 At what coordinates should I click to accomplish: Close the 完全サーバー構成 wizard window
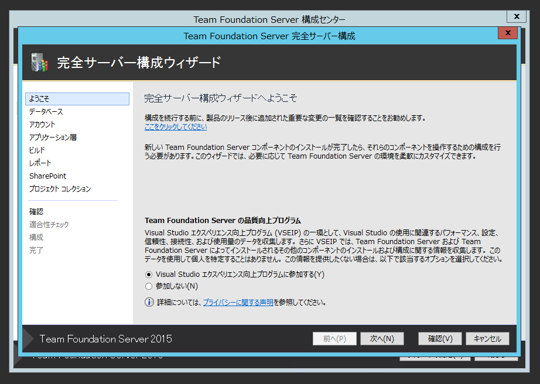(508, 33)
